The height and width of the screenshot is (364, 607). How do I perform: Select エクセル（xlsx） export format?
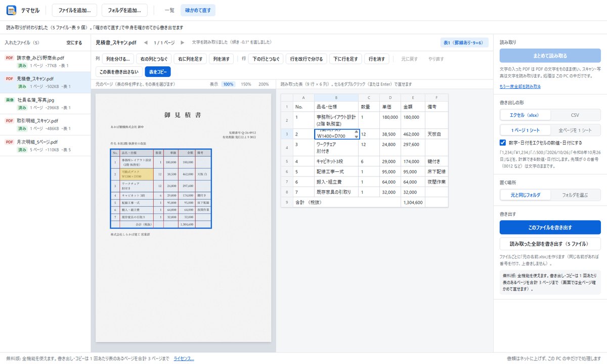525,115
